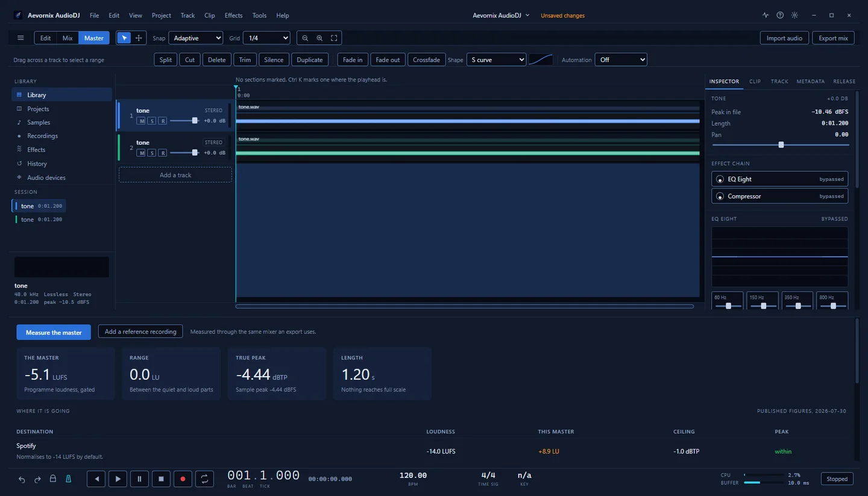Open Audio devices in the sidebar

61,177
